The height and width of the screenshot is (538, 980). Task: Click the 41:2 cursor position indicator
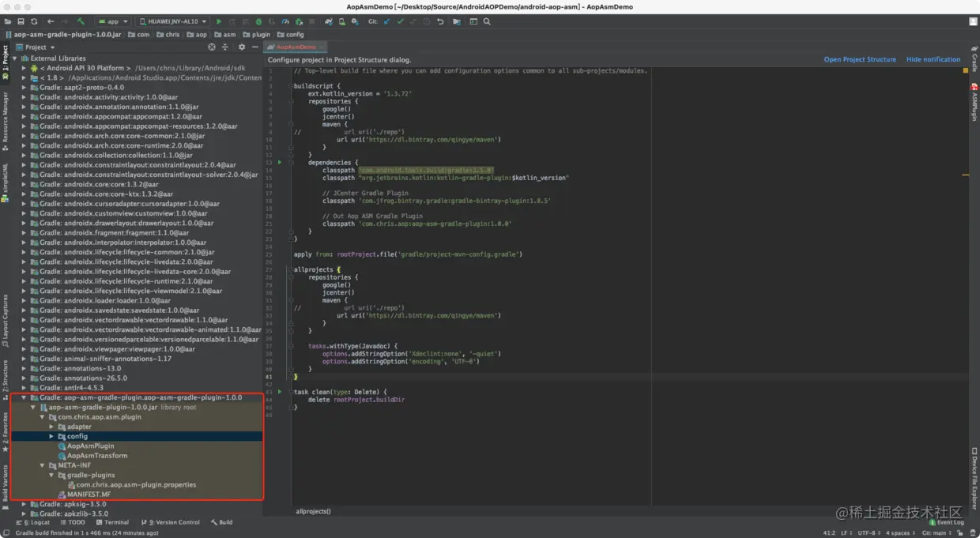830,533
